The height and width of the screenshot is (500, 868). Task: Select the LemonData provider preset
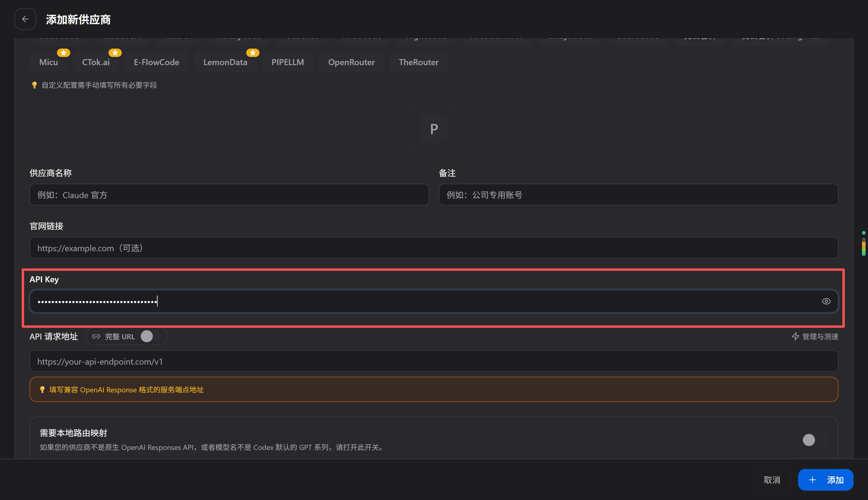[x=225, y=62]
